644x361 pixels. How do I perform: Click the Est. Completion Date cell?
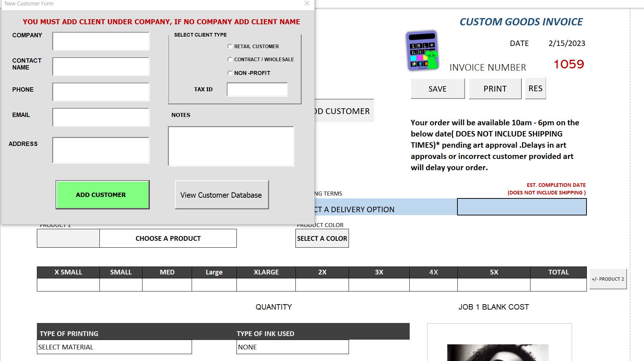coord(522,207)
